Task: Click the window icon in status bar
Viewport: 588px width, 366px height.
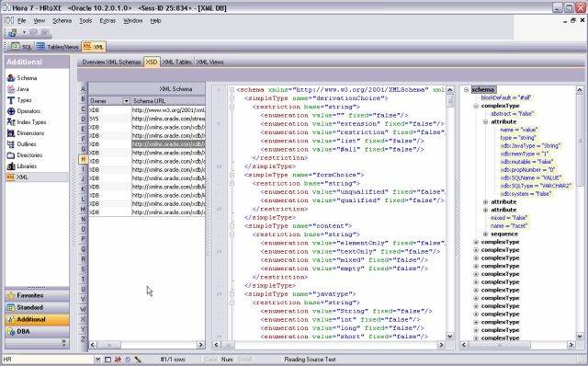Action: pyautogui.click(x=108, y=360)
